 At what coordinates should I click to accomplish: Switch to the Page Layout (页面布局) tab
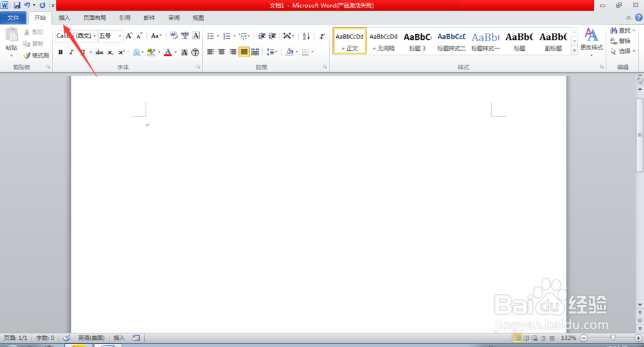pos(95,17)
